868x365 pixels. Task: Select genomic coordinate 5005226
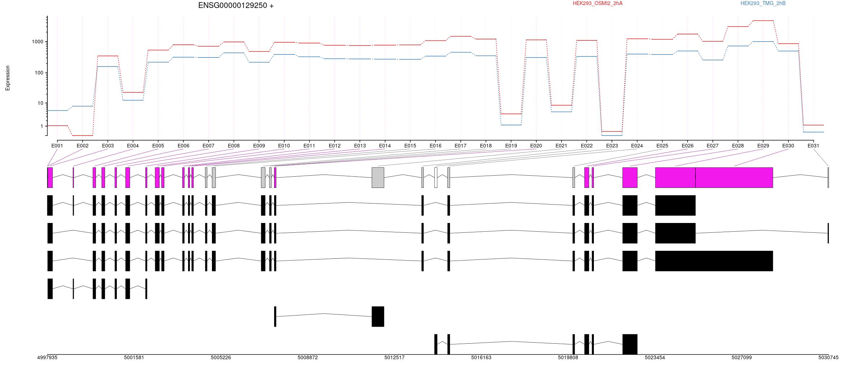(221, 358)
